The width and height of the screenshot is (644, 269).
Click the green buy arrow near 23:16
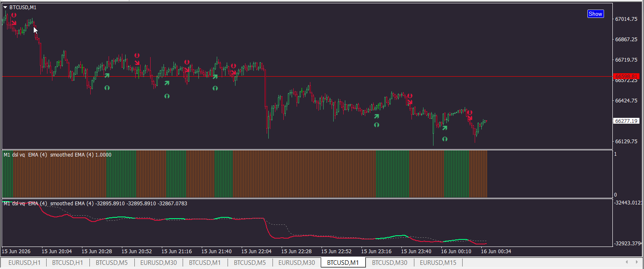point(376,117)
